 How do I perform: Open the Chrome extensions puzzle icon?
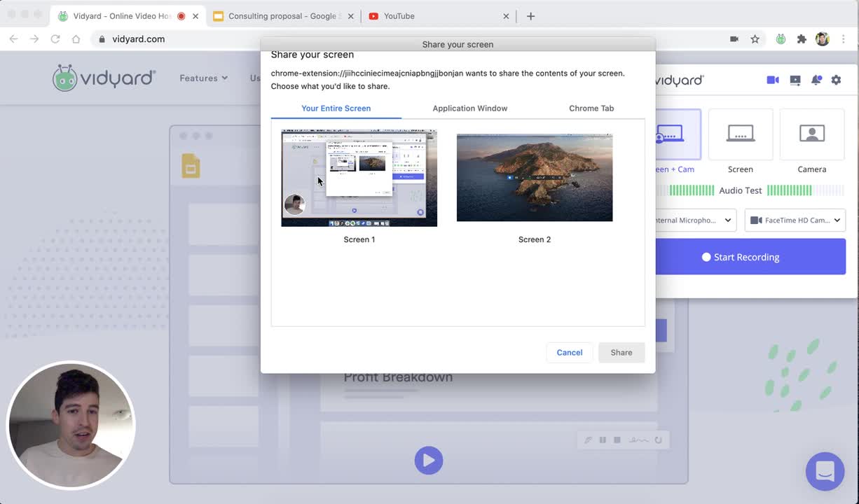[x=802, y=39]
